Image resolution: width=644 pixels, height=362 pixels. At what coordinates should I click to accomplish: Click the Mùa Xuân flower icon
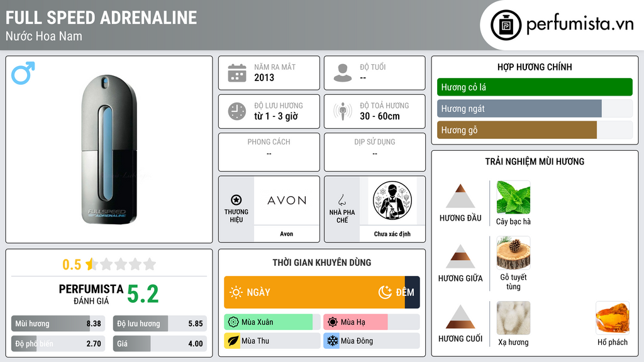233,322
